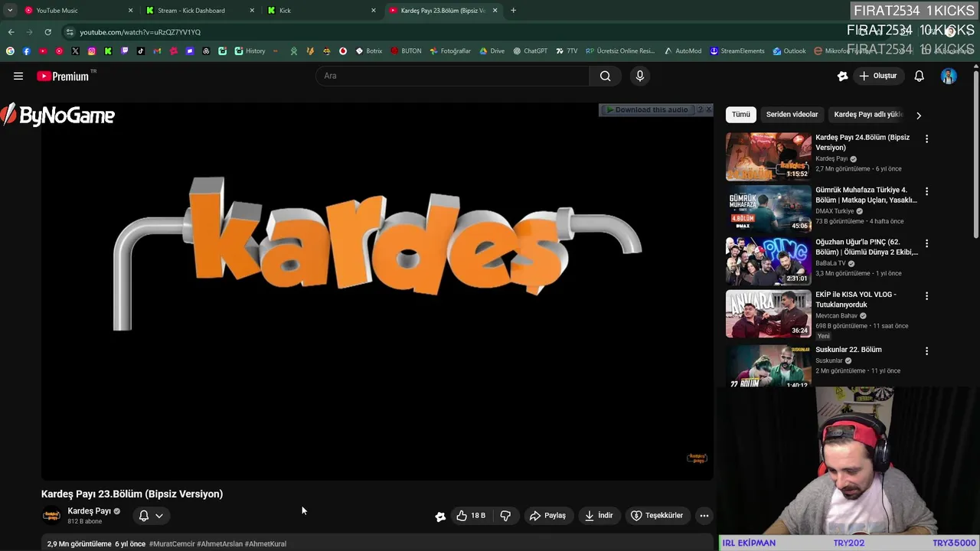Viewport: 980px width, 551px height.
Task: Open the ChatGPT bookmark
Action: tap(530, 51)
